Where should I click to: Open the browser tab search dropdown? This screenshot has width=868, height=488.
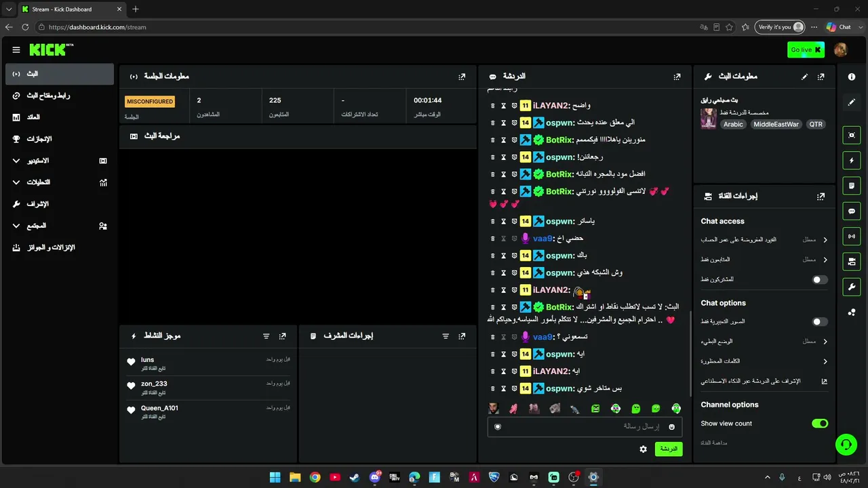point(9,9)
